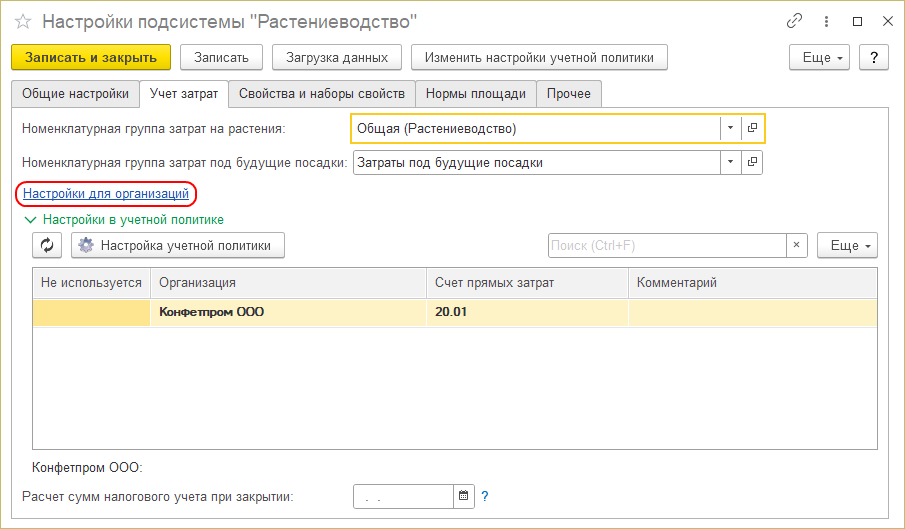Switch to 'Общие настройки' tab

coord(76,94)
